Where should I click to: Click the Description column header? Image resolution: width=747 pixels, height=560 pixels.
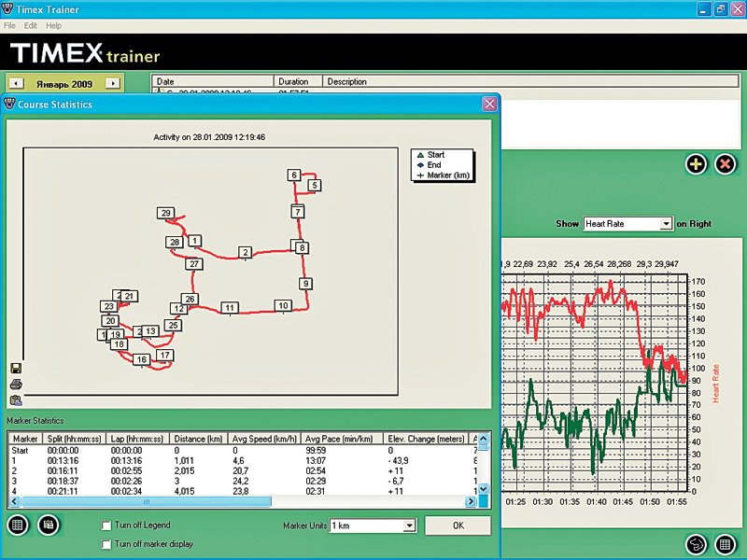point(530,81)
